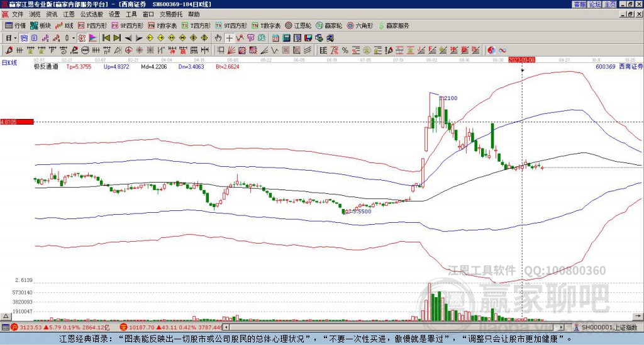The image size is (644, 345).
Task: Open the 工具 menu
Action: (131, 14)
